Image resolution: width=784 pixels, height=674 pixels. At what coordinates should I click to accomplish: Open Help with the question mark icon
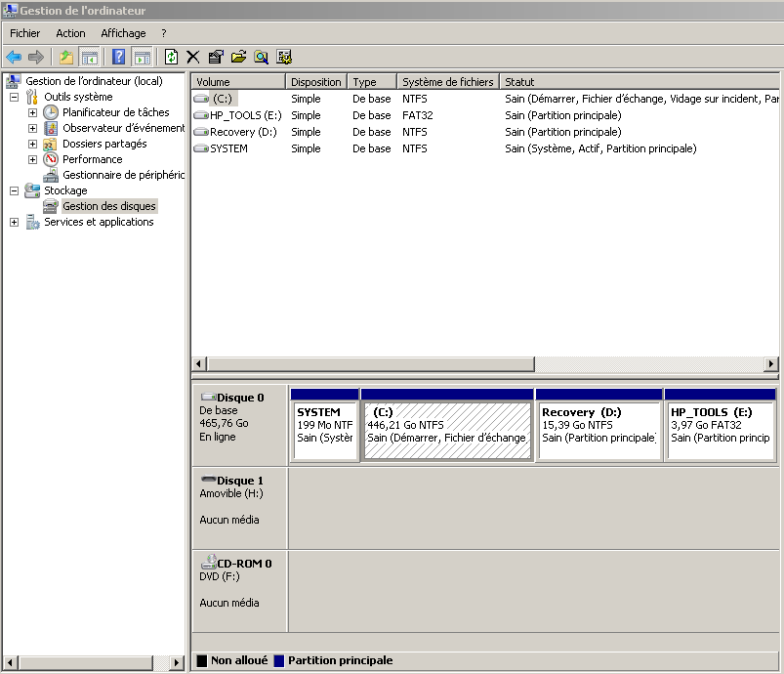[x=118, y=57]
